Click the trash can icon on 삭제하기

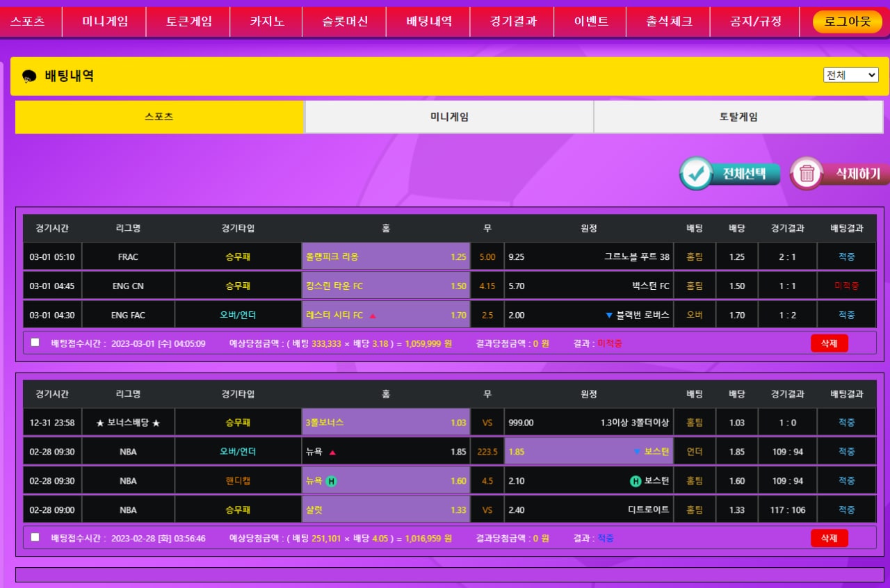coord(807,174)
